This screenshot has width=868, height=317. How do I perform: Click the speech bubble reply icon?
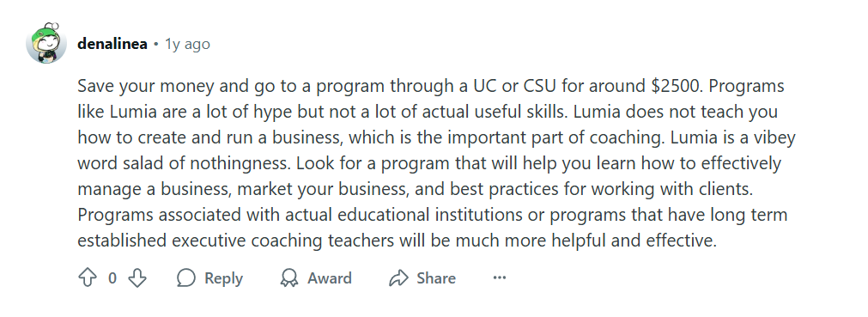[x=186, y=277]
